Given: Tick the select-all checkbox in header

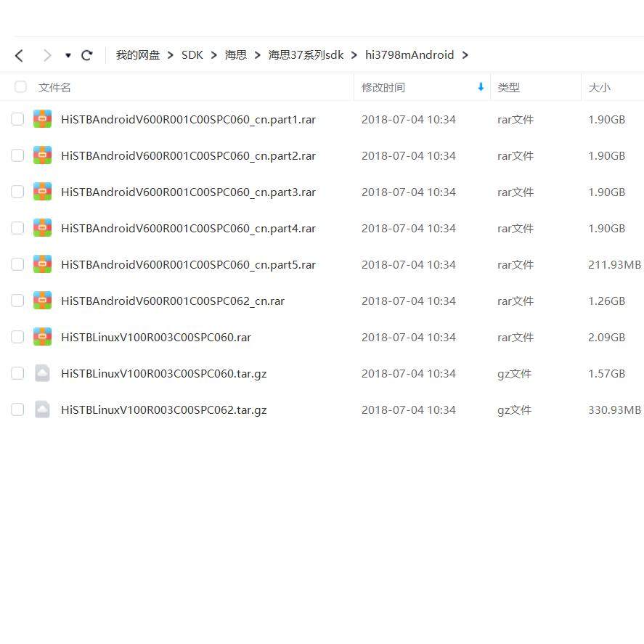Looking at the screenshot, I should pos(20,87).
